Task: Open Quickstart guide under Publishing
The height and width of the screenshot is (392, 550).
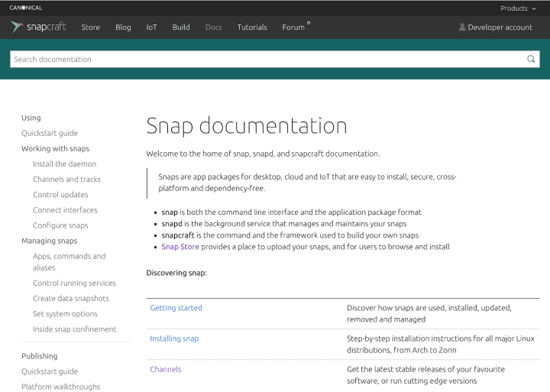Action: click(50, 371)
